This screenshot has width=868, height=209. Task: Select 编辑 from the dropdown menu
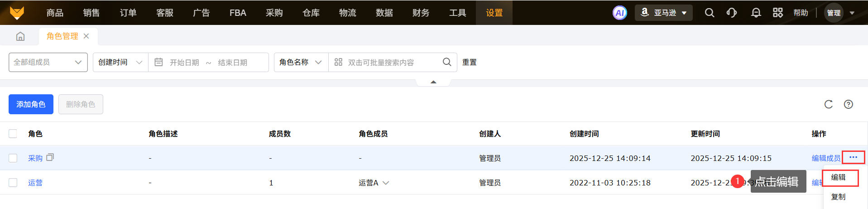tap(838, 177)
